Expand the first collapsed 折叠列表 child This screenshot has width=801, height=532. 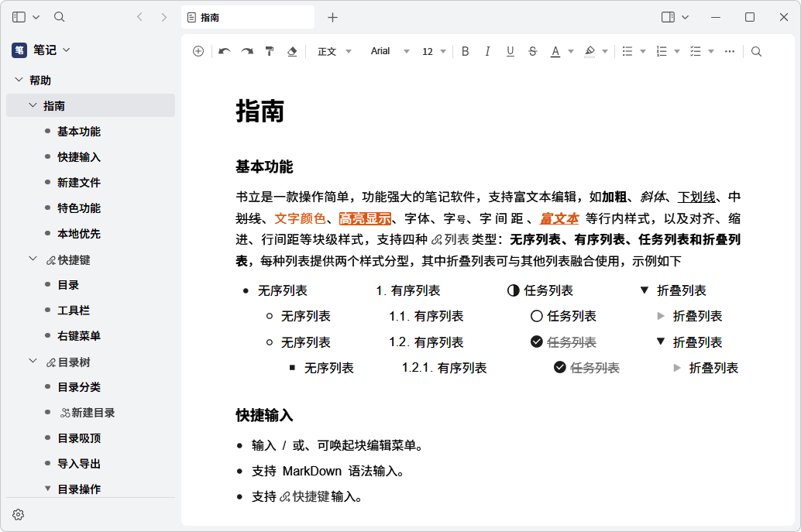click(x=661, y=316)
